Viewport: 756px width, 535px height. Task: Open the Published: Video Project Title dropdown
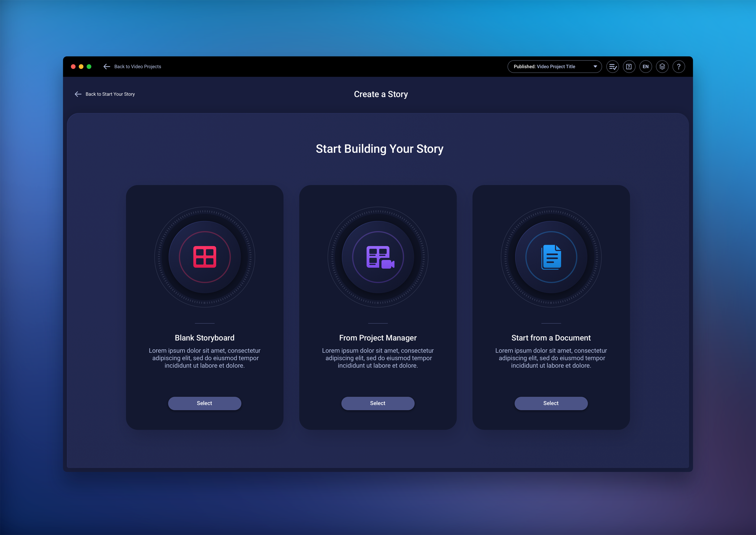point(555,66)
